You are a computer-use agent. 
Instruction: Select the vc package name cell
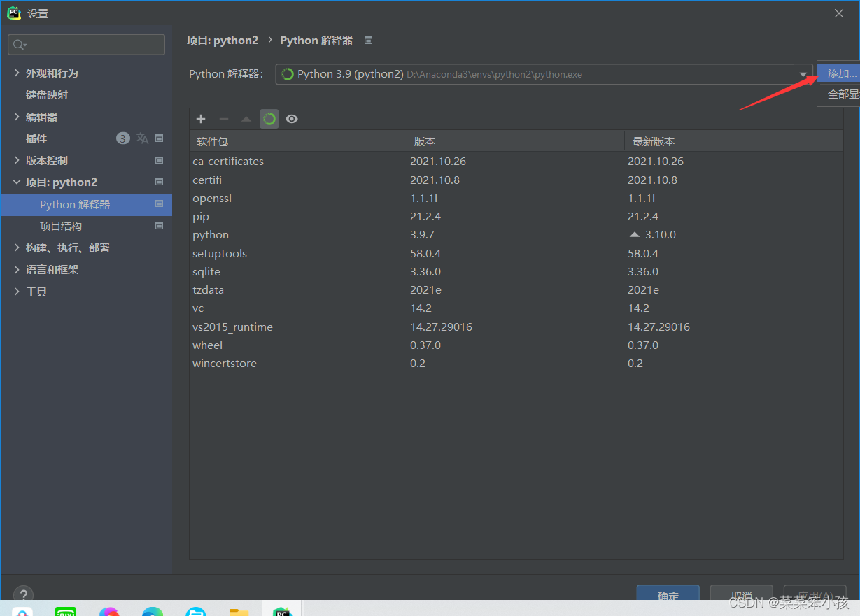coord(198,308)
